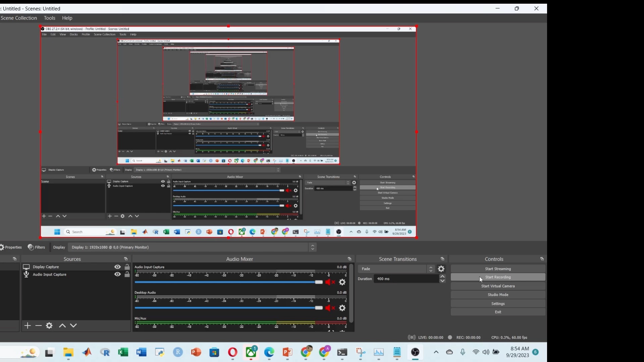Move source up with arrow icon
This screenshot has height=362, width=644.
pos(62,325)
